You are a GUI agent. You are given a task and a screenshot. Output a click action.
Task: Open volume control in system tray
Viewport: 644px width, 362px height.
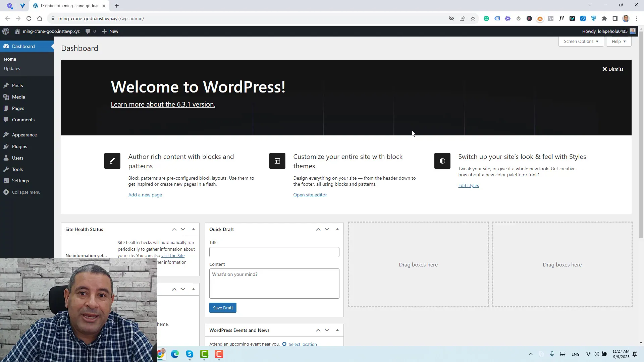(596, 354)
